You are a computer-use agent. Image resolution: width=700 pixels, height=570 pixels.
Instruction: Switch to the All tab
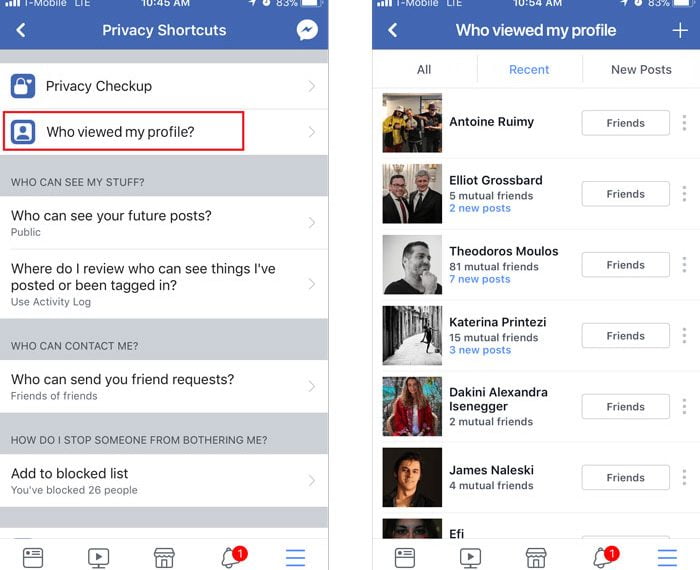tap(424, 70)
